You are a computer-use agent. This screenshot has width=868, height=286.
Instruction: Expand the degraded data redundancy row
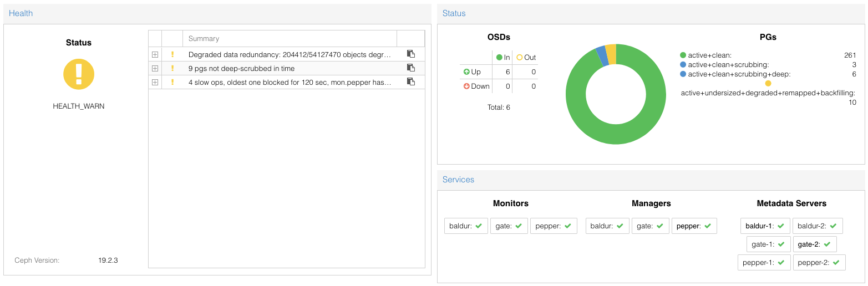[155, 54]
